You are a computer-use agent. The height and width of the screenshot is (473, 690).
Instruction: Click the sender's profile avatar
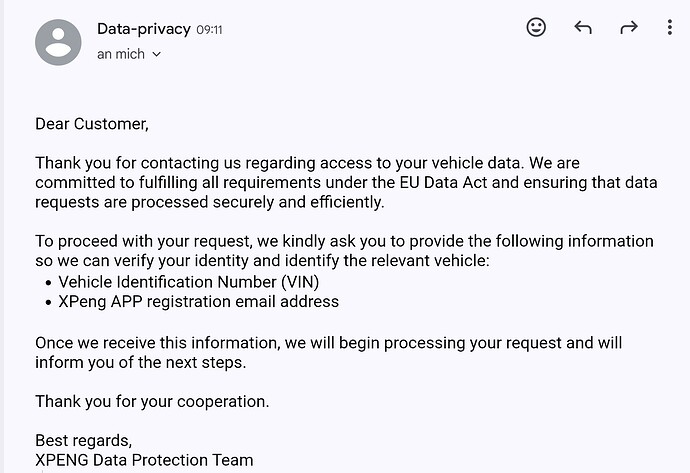tap(58, 42)
